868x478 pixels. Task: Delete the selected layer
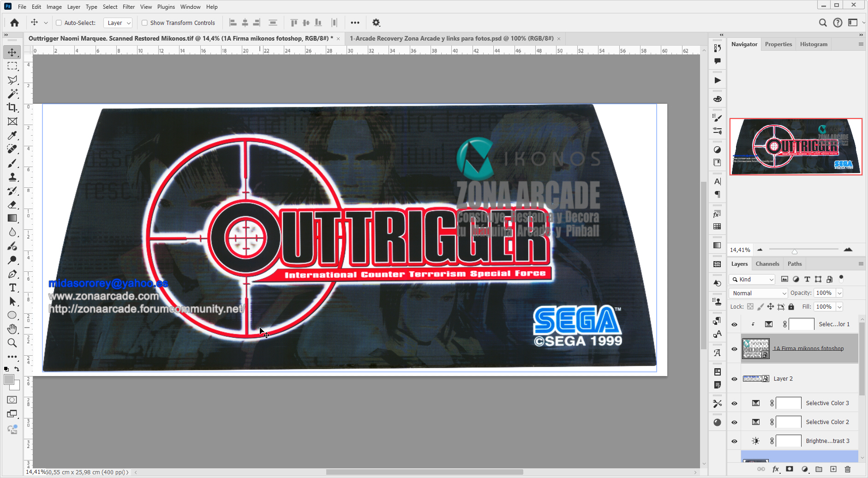click(848, 469)
